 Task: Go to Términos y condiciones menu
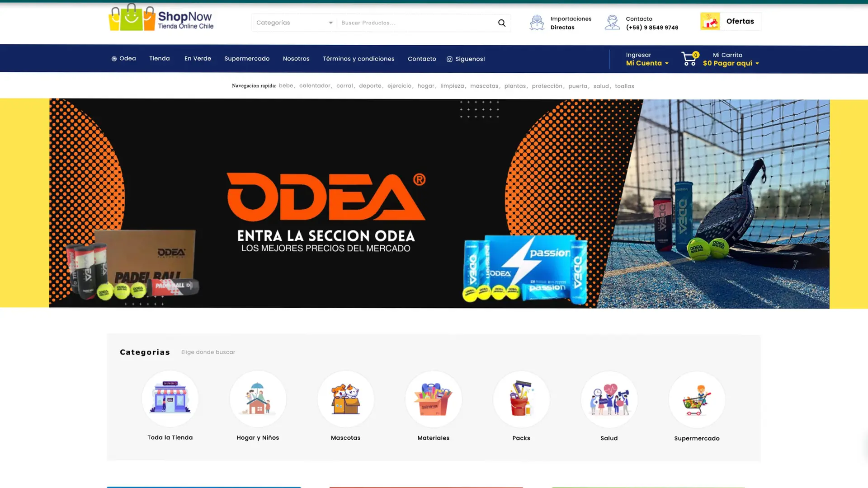point(359,59)
